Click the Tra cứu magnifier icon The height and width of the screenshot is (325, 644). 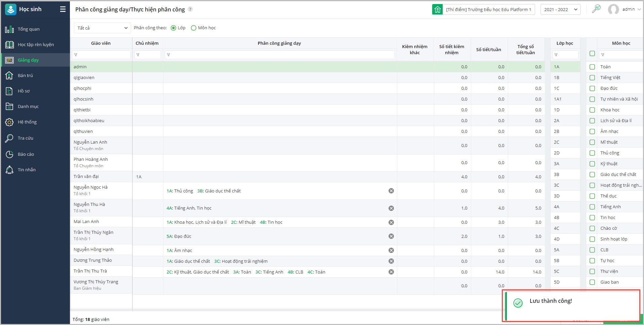(x=9, y=138)
